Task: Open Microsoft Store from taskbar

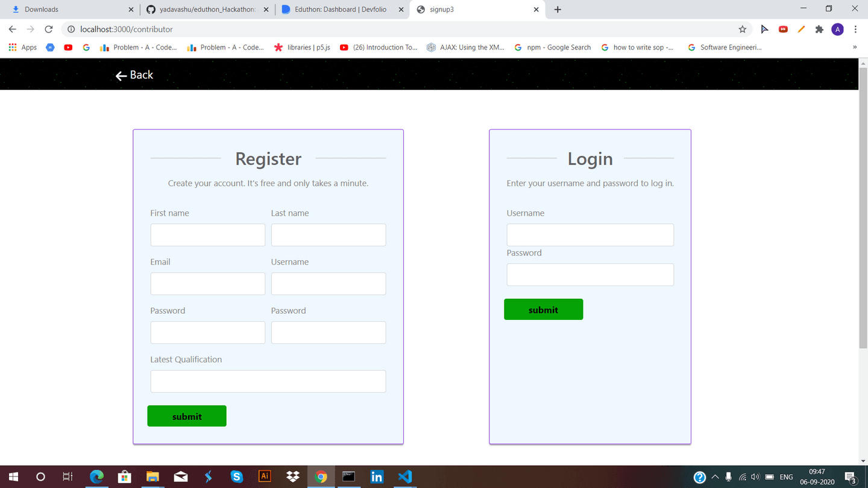Action: [x=124, y=477]
